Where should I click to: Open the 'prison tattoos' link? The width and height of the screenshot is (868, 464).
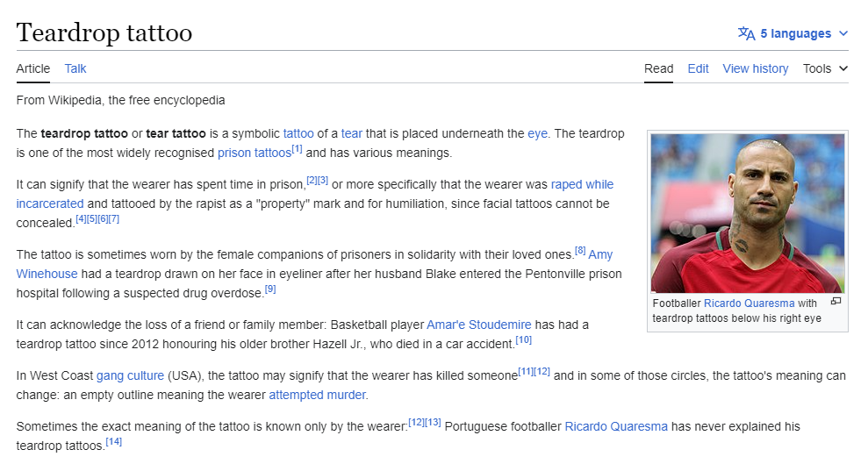(255, 153)
